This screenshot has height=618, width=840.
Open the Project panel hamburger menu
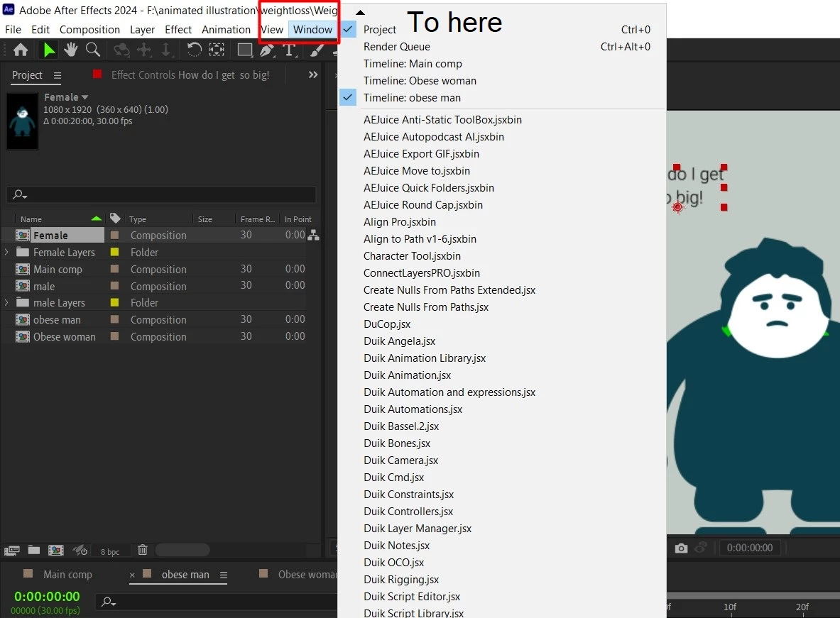(x=58, y=75)
